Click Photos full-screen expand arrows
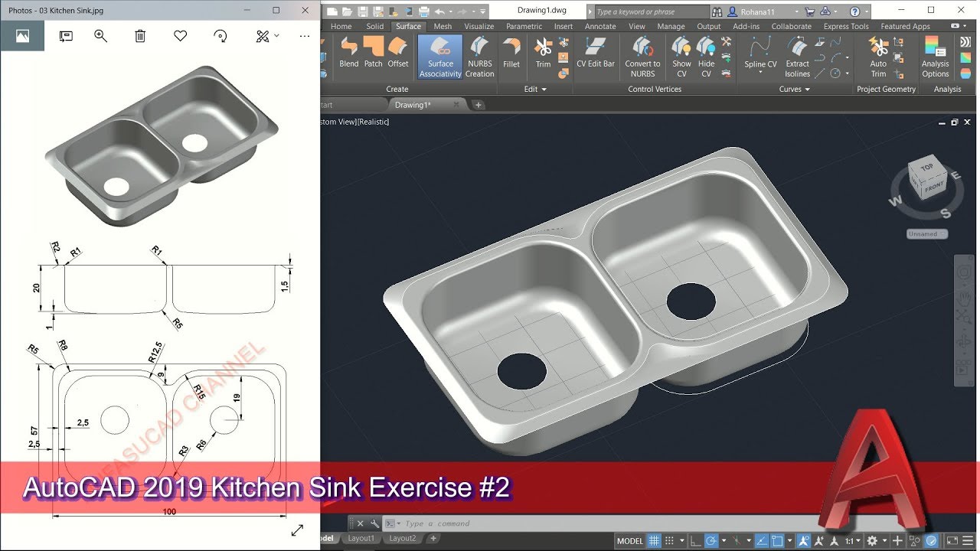Viewport: 980px width, 551px height. point(298,530)
